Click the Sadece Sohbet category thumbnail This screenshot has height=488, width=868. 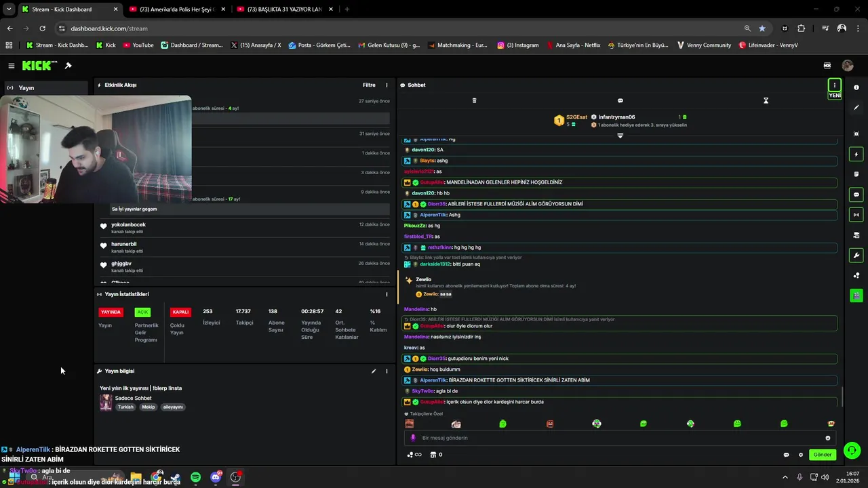pos(106,402)
